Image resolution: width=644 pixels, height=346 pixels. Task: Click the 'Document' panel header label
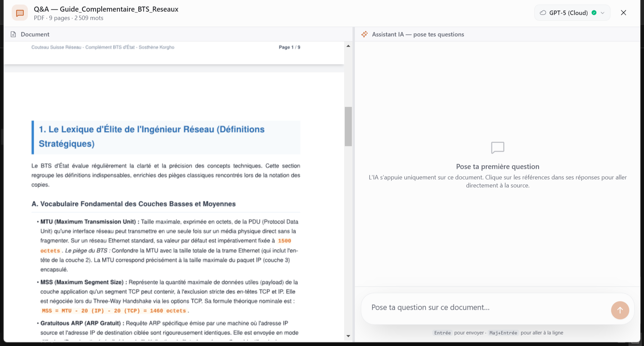pos(35,34)
